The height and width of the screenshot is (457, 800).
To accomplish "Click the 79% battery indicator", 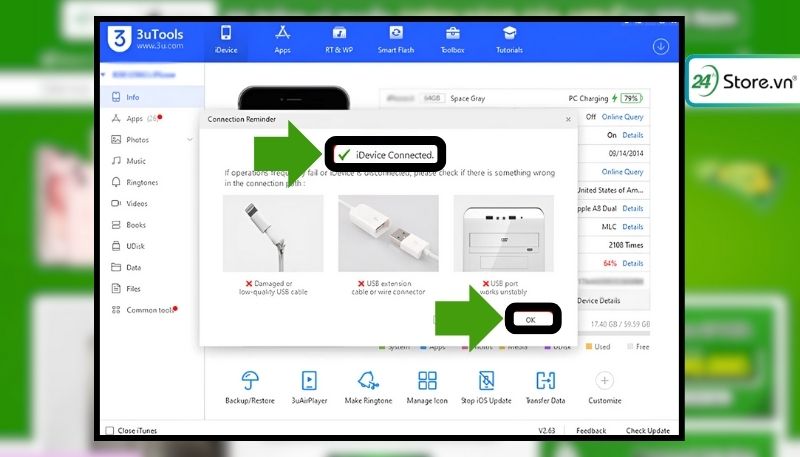I will point(632,98).
